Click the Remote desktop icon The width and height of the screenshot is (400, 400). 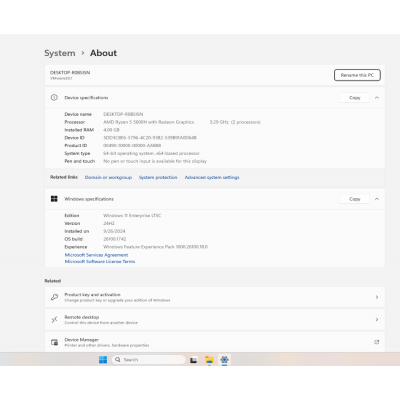[x=54, y=320]
